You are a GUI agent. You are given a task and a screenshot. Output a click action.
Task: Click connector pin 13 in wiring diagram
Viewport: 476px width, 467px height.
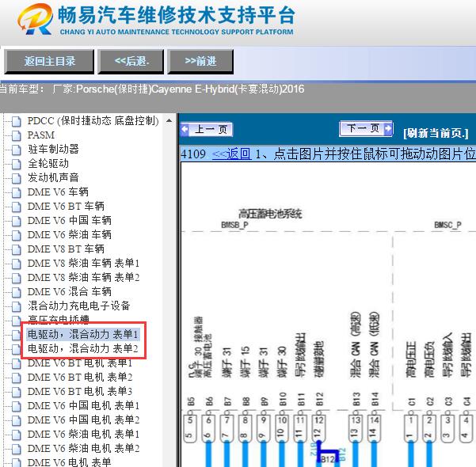coord(356,428)
